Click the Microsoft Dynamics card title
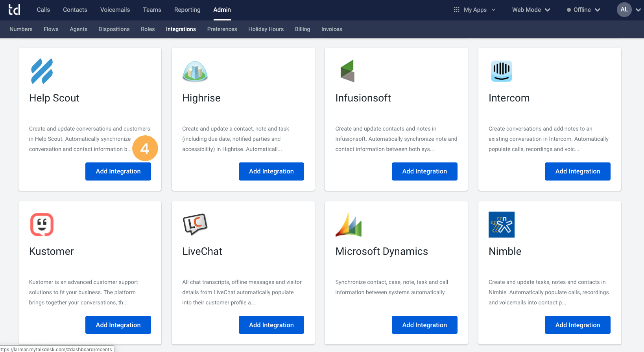This screenshot has width=644, height=352. [382, 251]
